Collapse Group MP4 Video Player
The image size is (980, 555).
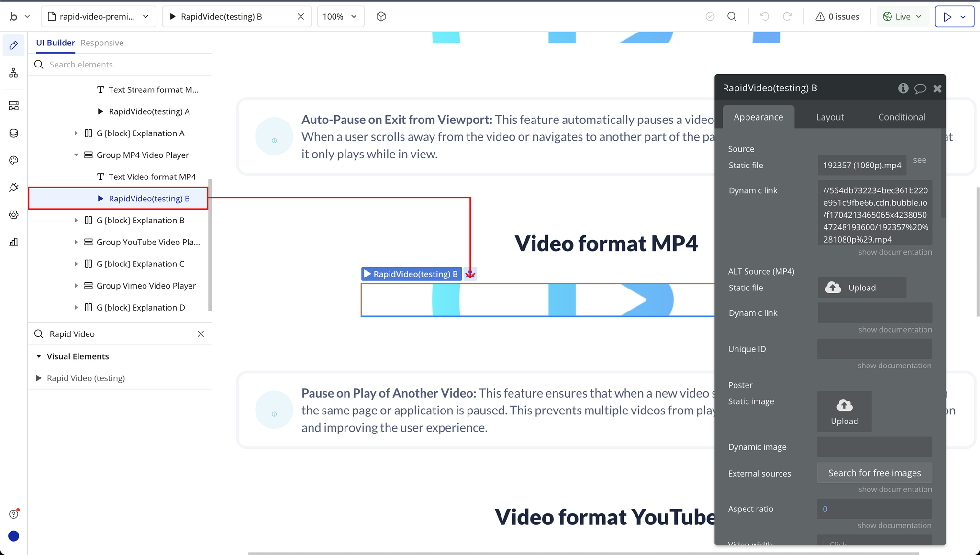tap(76, 155)
